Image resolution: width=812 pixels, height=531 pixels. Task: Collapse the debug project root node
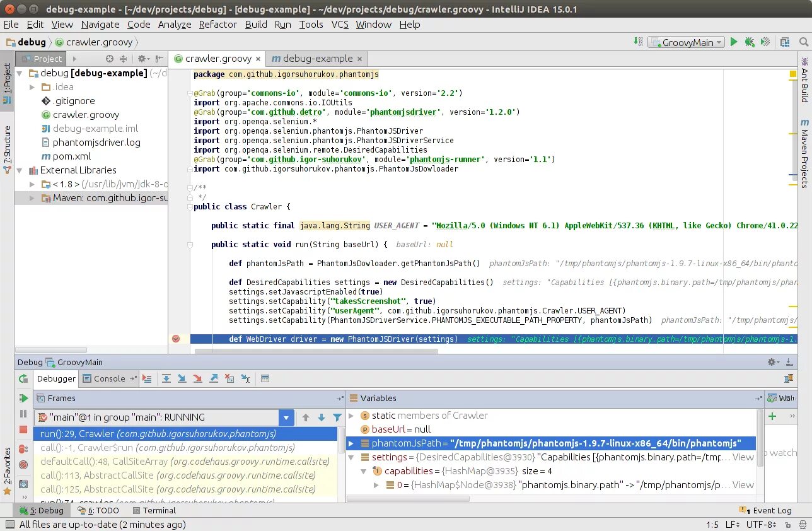pos(20,73)
